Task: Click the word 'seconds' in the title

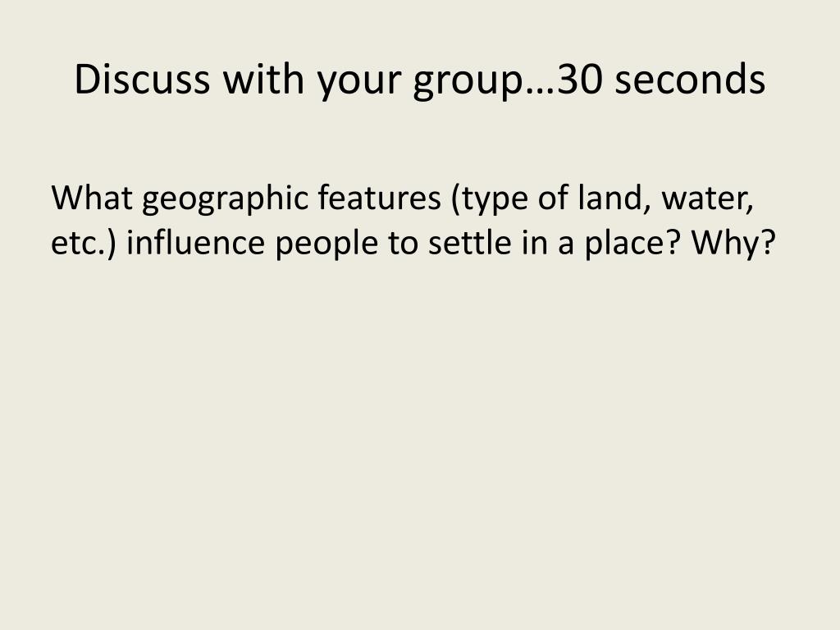Action: (x=690, y=80)
